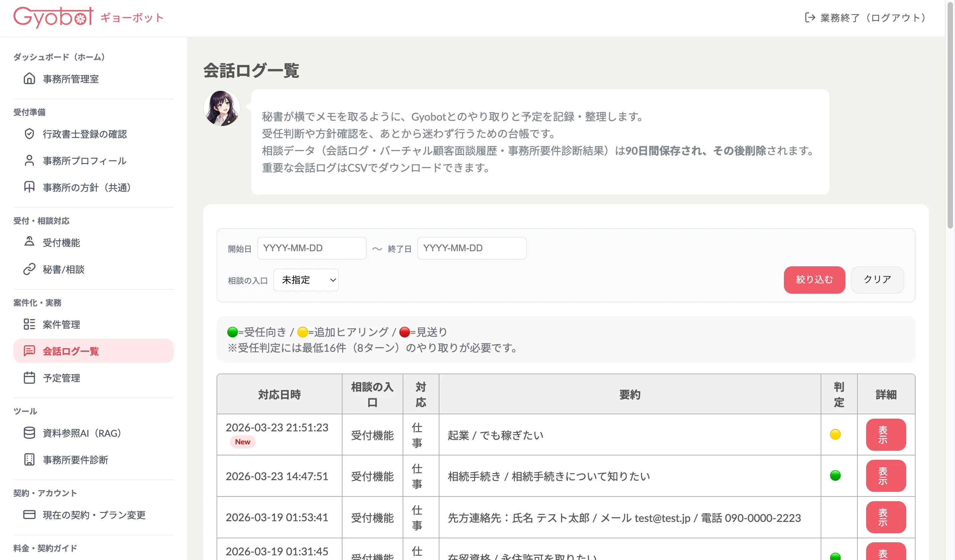Click the shield icon next to 行政書士登録の確認
955x560 pixels.
pos(29,134)
